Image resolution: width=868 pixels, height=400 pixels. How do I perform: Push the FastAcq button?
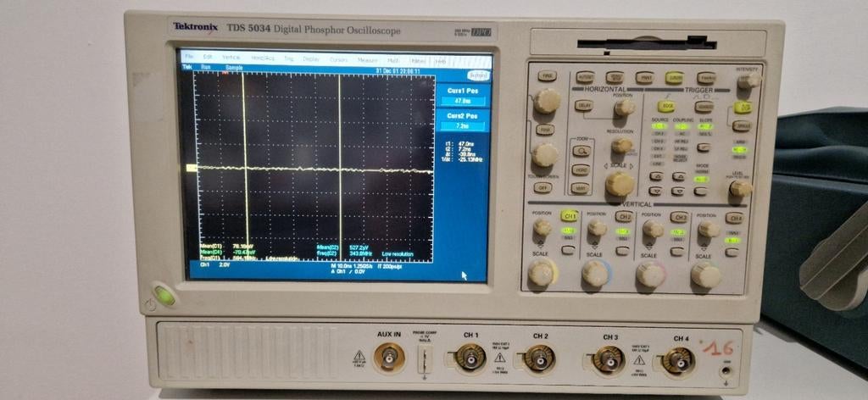click(706, 78)
